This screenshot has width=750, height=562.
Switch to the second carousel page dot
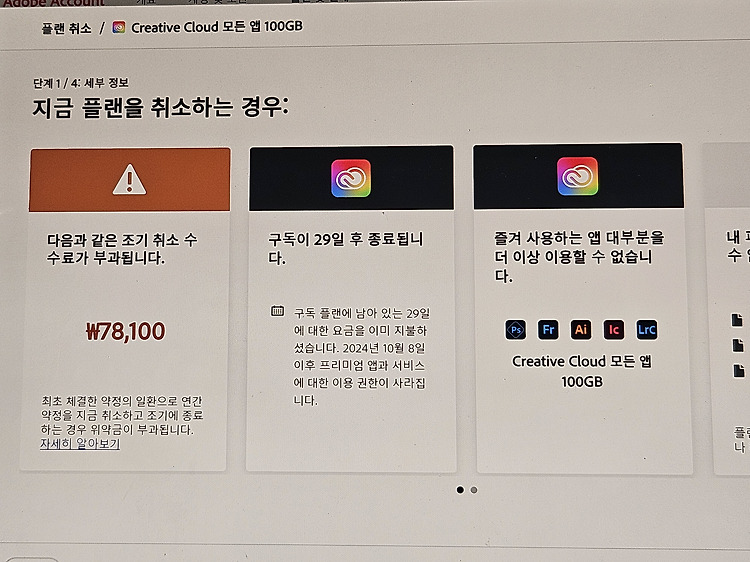pyautogui.click(x=474, y=490)
